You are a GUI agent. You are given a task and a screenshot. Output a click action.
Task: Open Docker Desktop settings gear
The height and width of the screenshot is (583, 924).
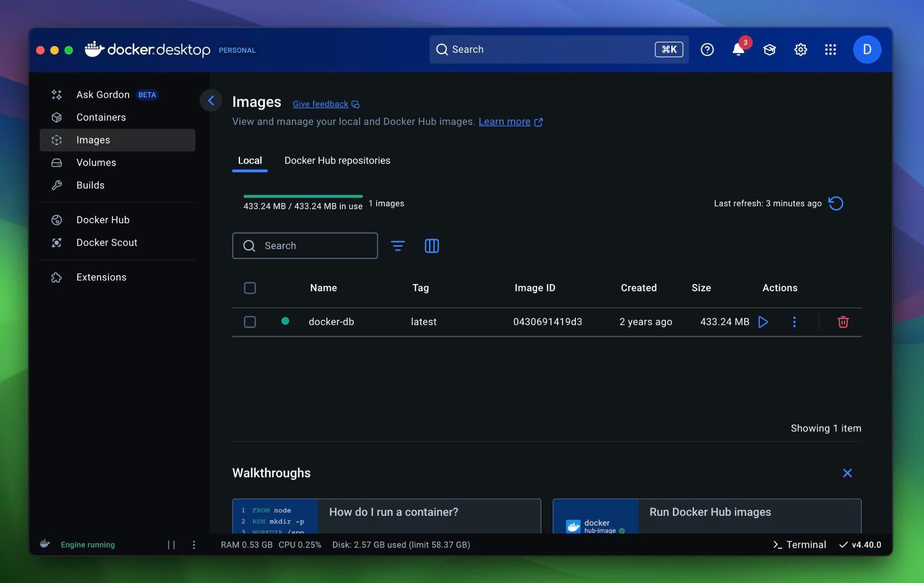tap(800, 50)
